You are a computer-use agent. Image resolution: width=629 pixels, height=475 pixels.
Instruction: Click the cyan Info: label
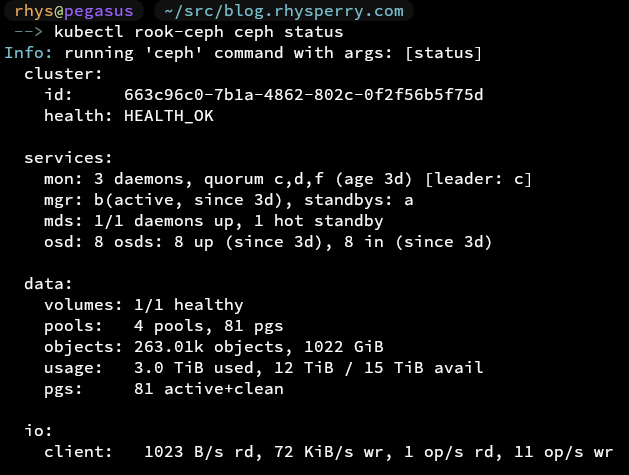pos(28,53)
